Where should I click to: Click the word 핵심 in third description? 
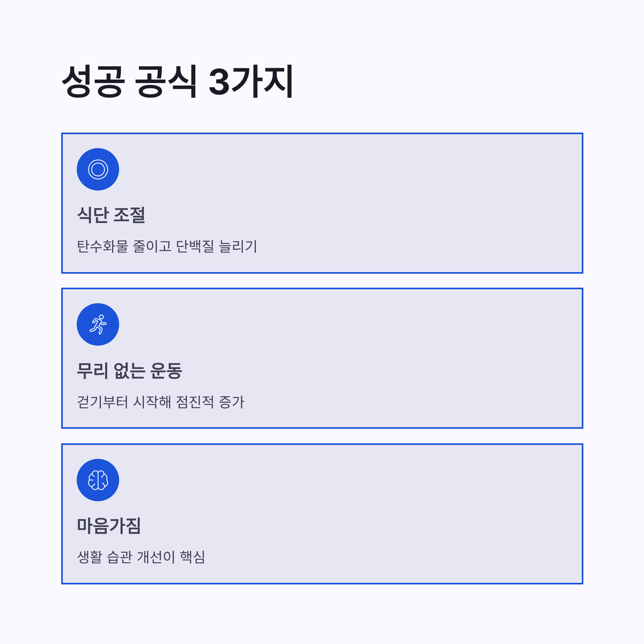(193, 557)
